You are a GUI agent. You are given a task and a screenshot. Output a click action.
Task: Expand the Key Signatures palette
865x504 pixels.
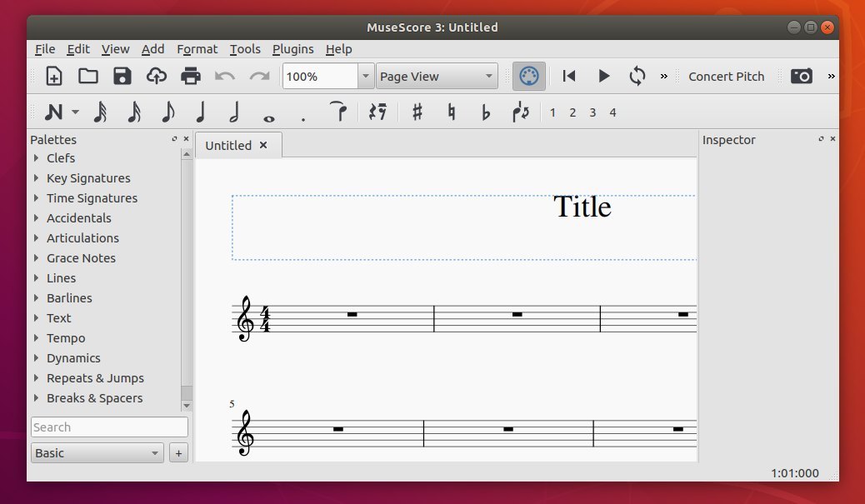(x=37, y=177)
